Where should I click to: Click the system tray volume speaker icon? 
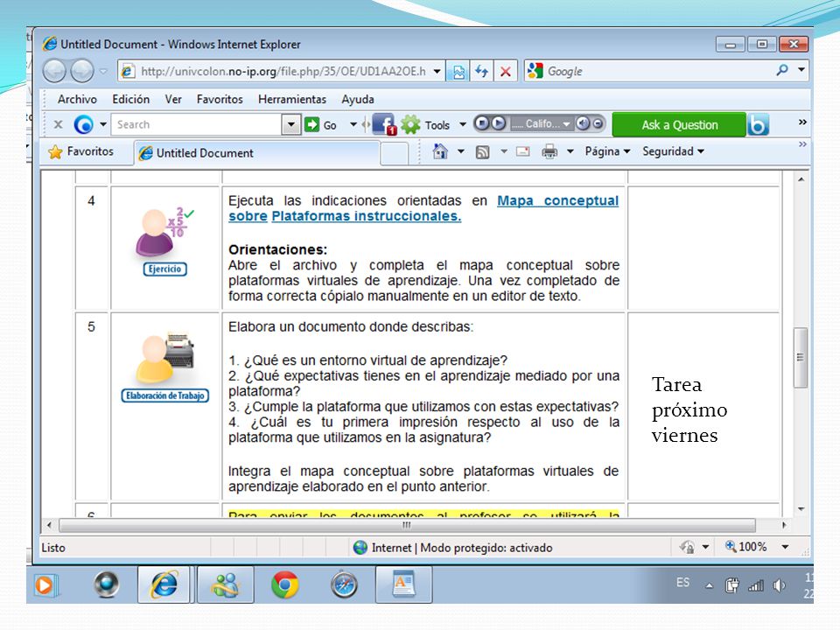780,585
